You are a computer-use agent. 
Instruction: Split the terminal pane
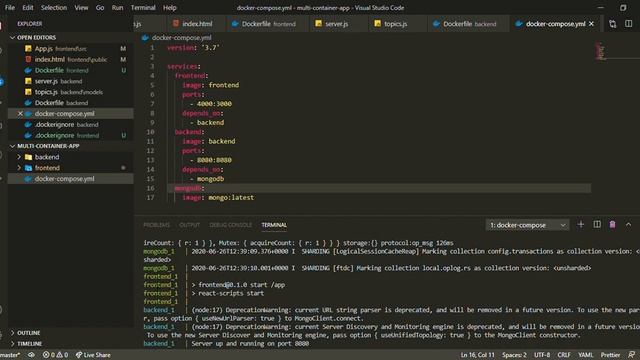[597, 224]
